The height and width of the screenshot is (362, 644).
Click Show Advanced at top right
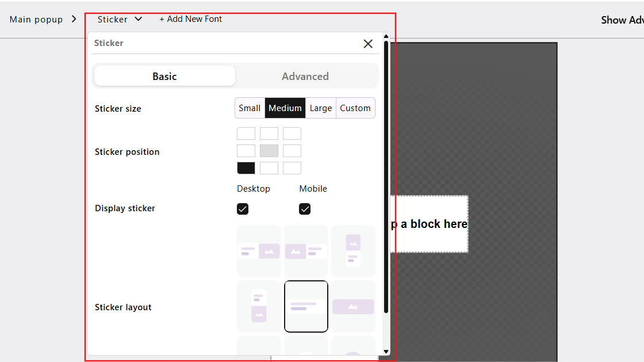pyautogui.click(x=622, y=20)
